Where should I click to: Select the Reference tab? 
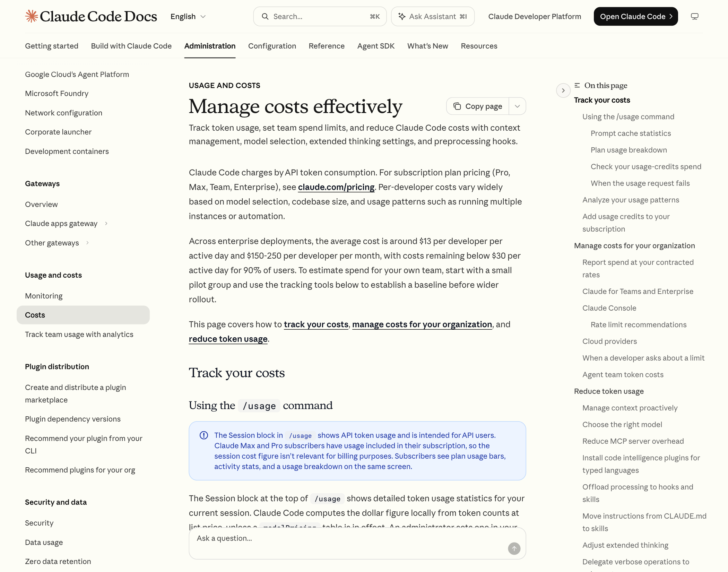[x=327, y=46]
